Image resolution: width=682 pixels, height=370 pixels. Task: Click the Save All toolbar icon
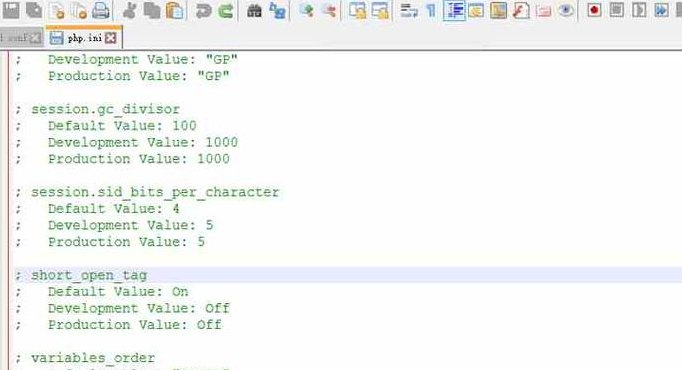click(x=34, y=10)
